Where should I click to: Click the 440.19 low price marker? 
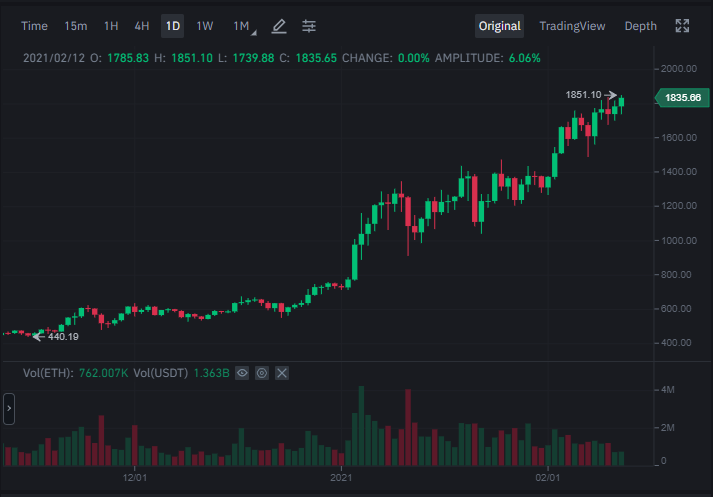tap(56, 336)
